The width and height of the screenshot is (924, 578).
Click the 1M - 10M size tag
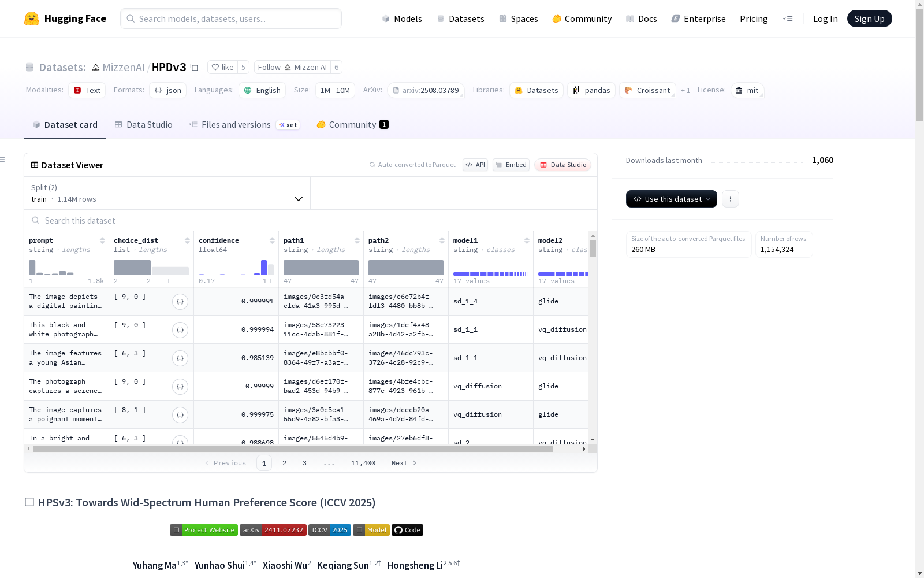(x=335, y=91)
